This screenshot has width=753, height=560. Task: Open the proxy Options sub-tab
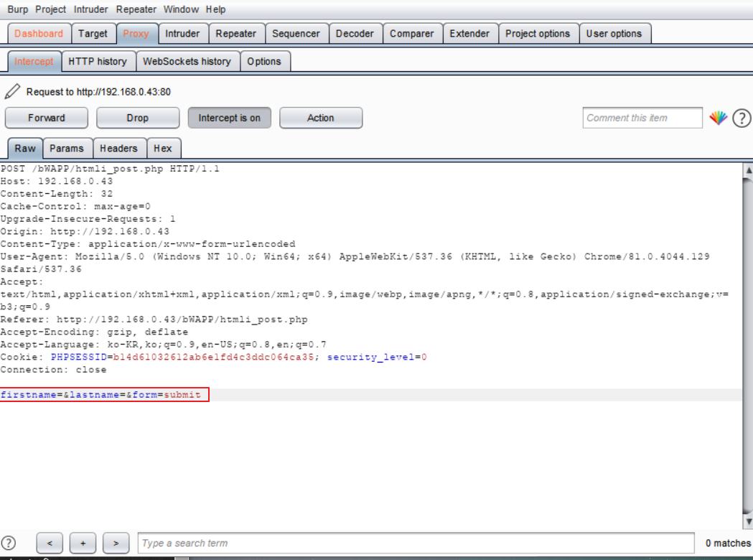[x=264, y=62]
